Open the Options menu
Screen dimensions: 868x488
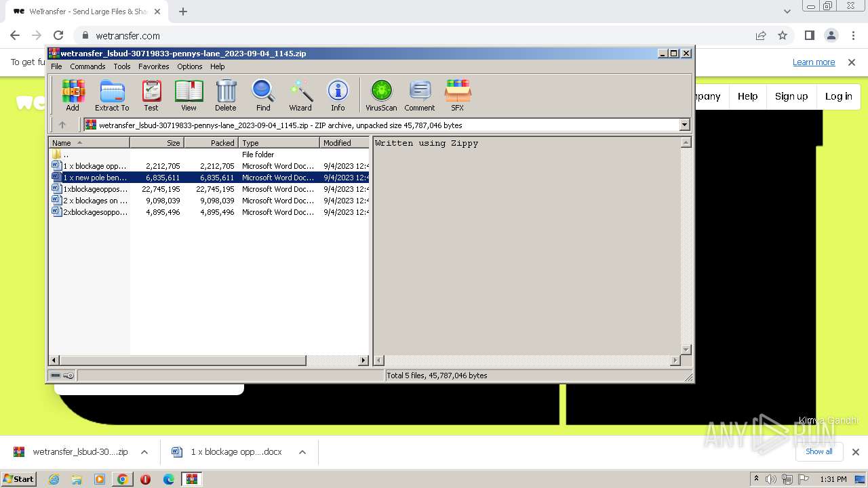(190, 66)
